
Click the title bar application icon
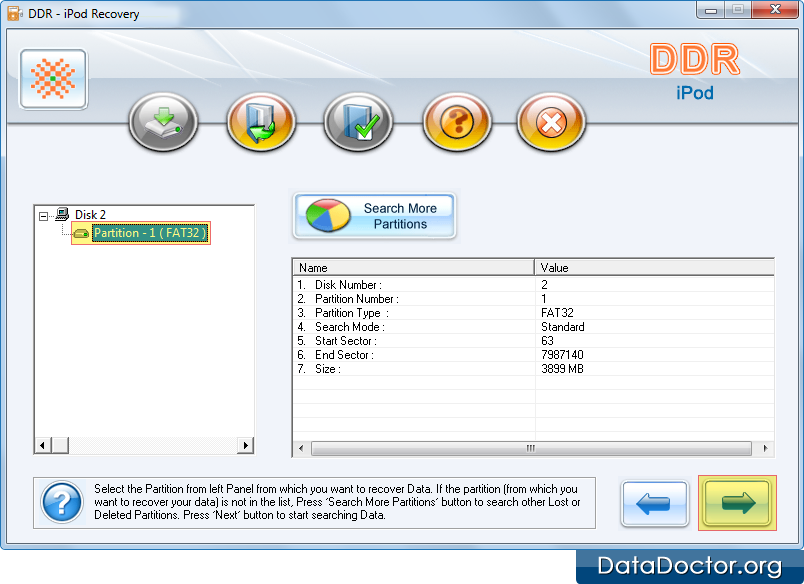point(14,13)
